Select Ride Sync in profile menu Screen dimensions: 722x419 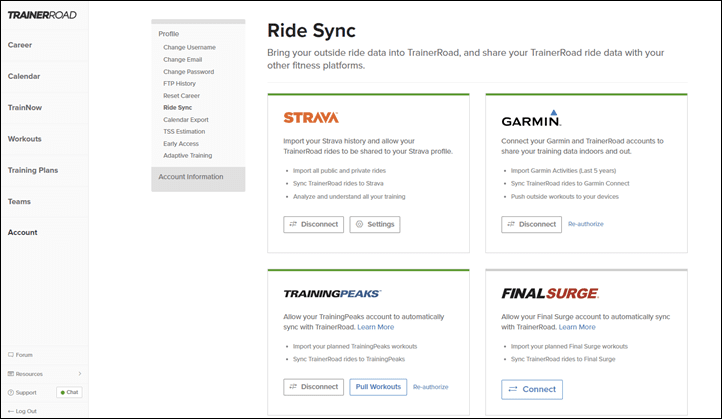[177, 108]
